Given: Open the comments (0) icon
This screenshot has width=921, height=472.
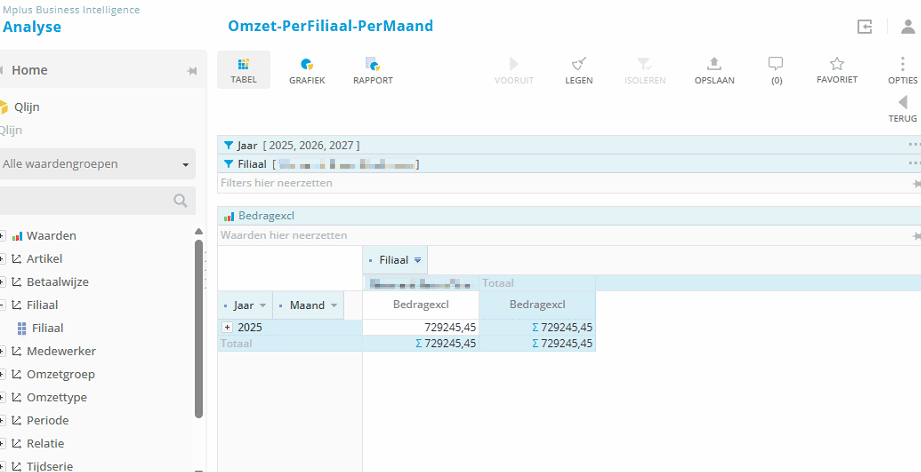Looking at the screenshot, I should tap(776, 70).
